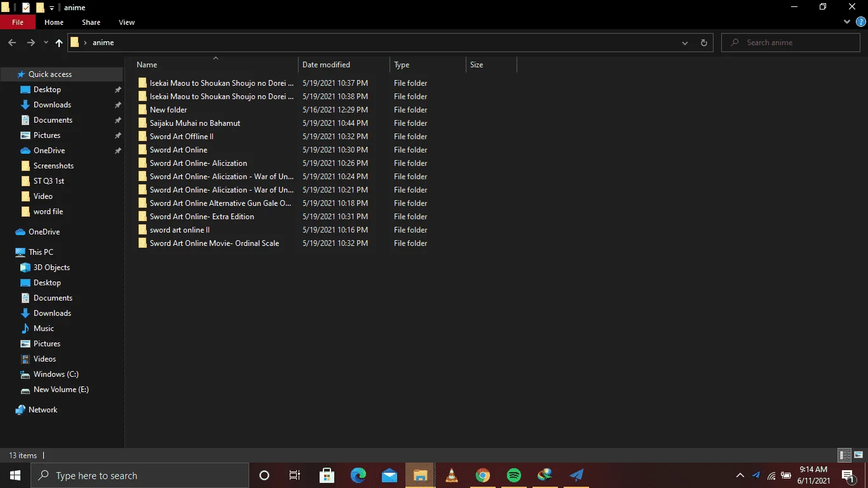This screenshot has height=488, width=868.
Task: Expand the ribbon with chevron arrow
Action: (x=847, y=22)
